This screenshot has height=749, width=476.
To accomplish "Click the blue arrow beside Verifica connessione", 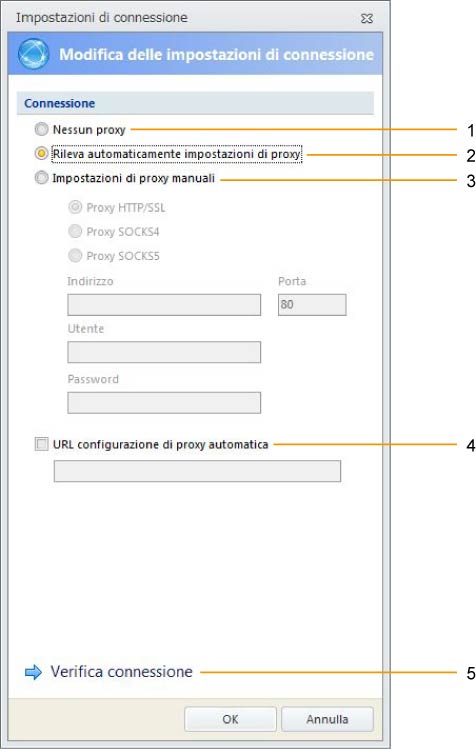I will [33, 672].
